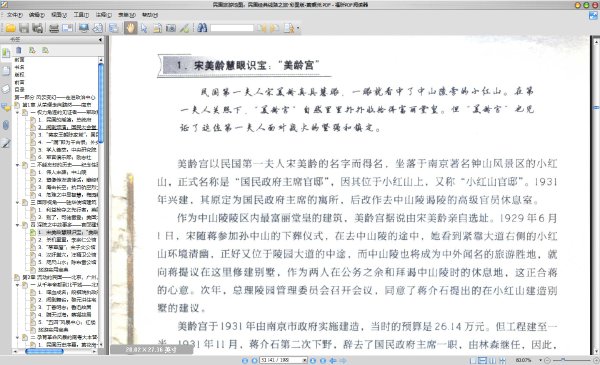This screenshot has width=600, height=365.
Task: Select the 第一部分 bookmark entry
Action: 55,97
